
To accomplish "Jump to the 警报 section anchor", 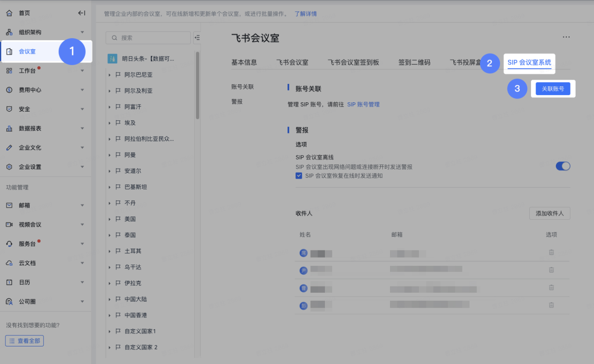I will pyautogui.click(x=237, y=102).
